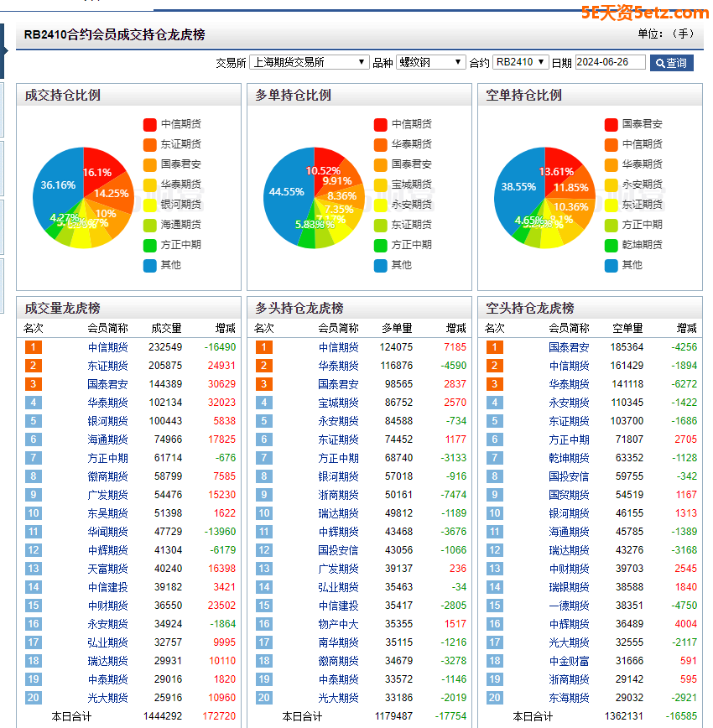The height and width of the screenshot is (728, 713).
Task: Click rank 1 badge in 成交量龙虎榜
Action: [x=33, y=347]
